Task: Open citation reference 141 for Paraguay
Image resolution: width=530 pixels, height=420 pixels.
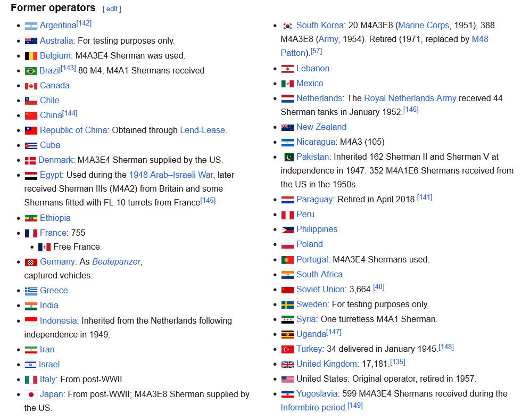Action: 425,197
